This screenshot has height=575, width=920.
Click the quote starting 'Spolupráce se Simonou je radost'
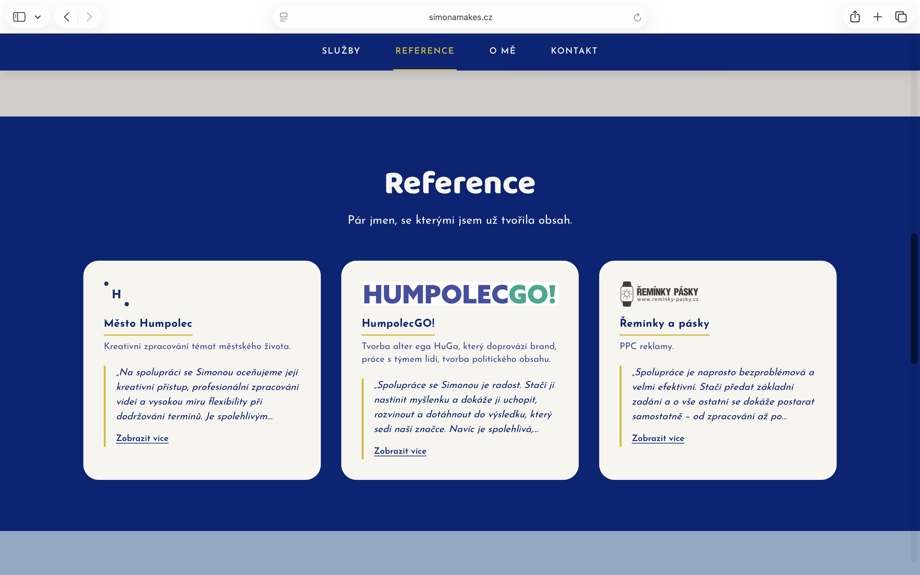pyautogui.click(x=465, y=407)
